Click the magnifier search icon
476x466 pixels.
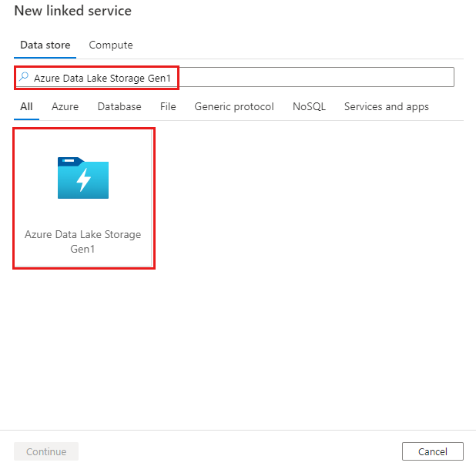tap(24, 77)
